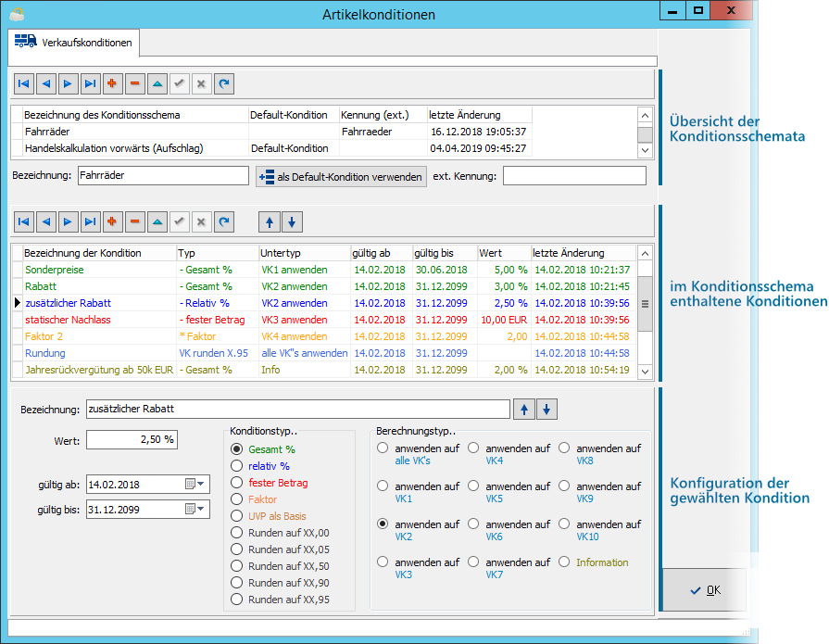Cancel condition edit with lower X icon

pos(201,222)
